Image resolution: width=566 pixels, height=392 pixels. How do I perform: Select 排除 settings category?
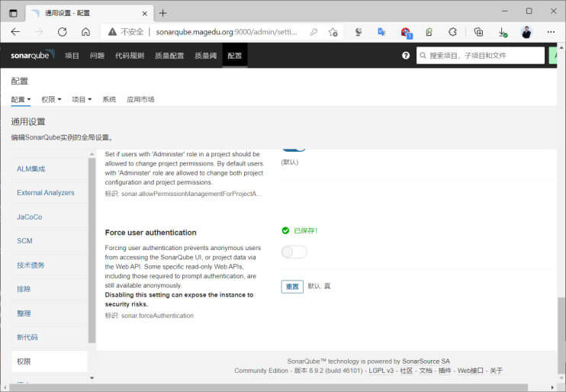[x=24, y=289]
